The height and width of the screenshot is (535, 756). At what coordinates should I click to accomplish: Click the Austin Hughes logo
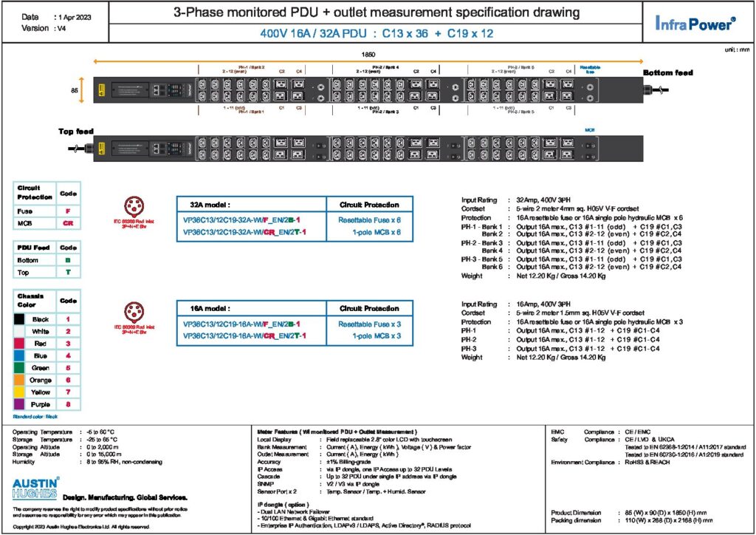point(35,488)
